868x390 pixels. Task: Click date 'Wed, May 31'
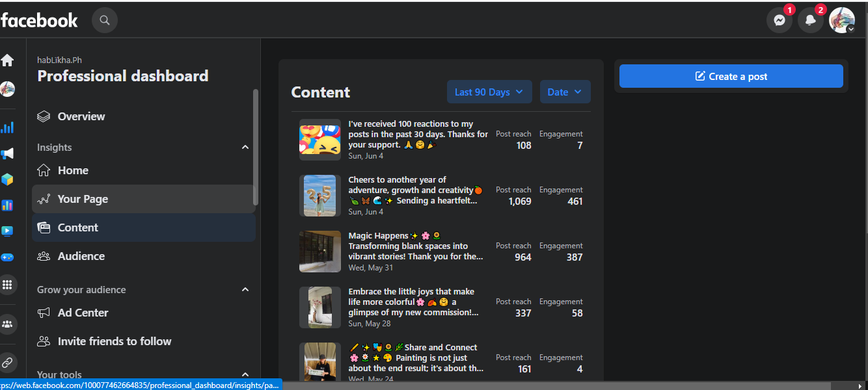[x=371, y=267]
